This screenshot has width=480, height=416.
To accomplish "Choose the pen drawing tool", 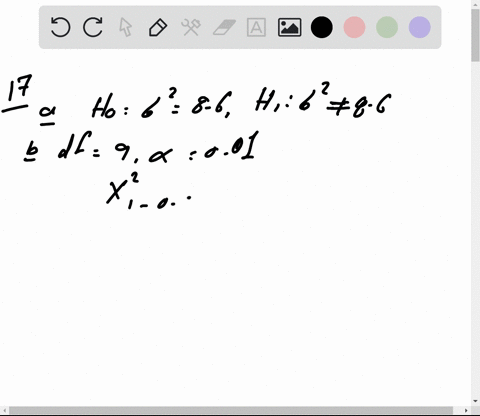I will coord(158,27).
